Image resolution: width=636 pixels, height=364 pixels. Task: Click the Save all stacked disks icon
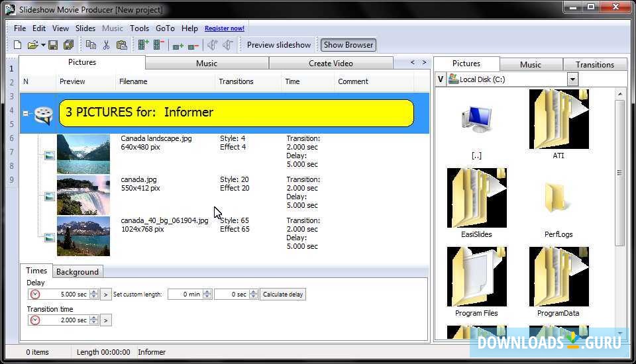[x=68, y=45]
